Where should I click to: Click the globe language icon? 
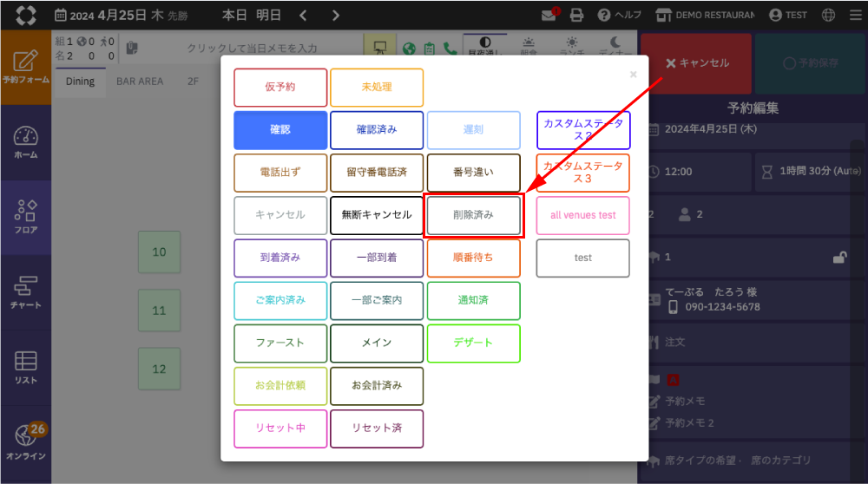(x=828, y=15)
